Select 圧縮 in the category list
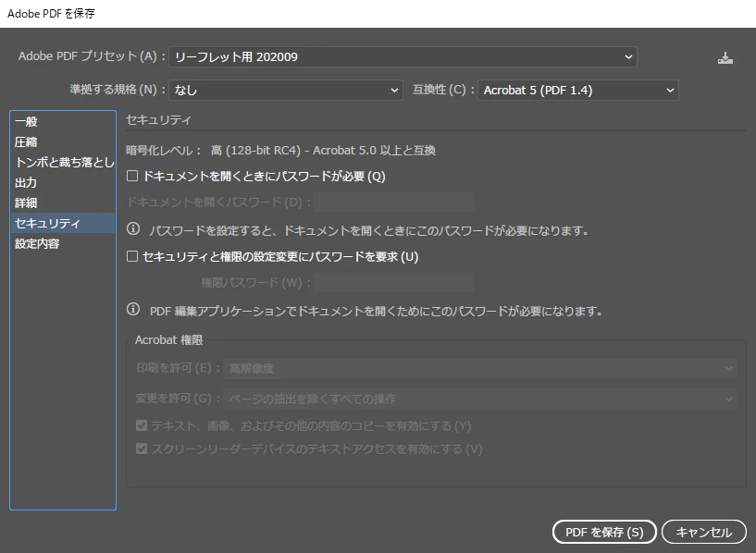Viewport: 756px width, 553px height. coord(63,142)
